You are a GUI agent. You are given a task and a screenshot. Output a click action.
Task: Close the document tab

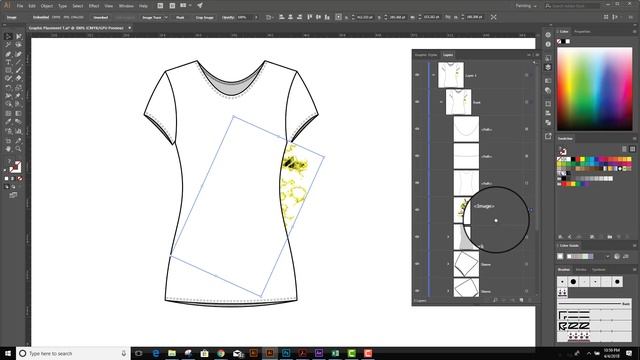pyautogui.click(x=129, y=28)
